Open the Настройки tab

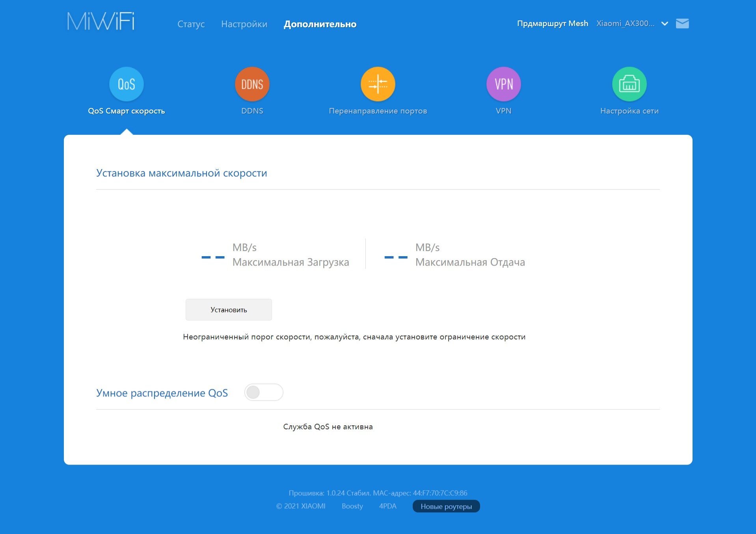click(x=244, y=24)
